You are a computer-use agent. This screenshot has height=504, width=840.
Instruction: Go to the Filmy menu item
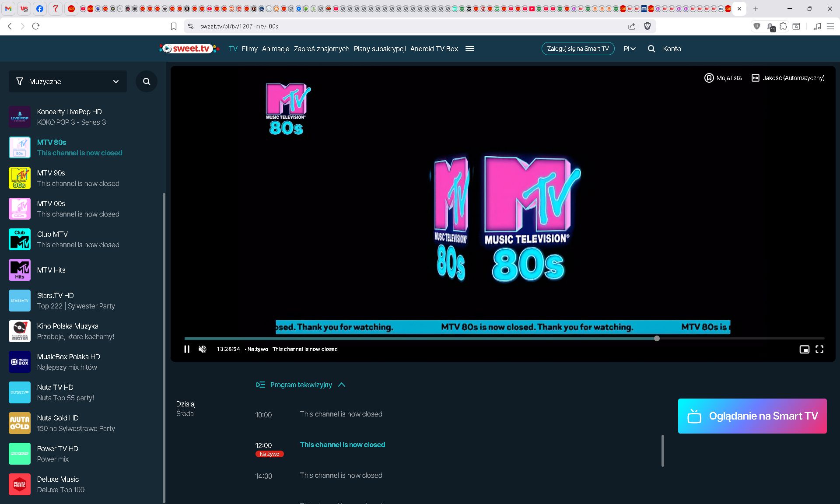pos(249,49)
